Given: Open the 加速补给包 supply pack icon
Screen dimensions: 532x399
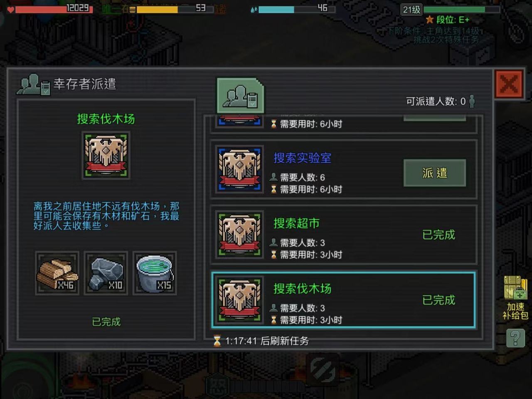Looking at the screenshot, I should 515,297.
